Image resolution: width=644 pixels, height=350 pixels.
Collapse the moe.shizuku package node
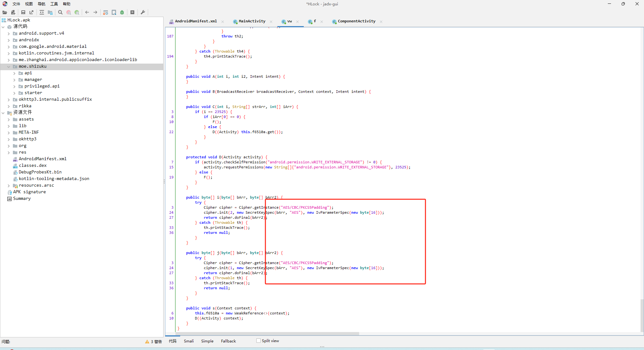coord(9,66)
